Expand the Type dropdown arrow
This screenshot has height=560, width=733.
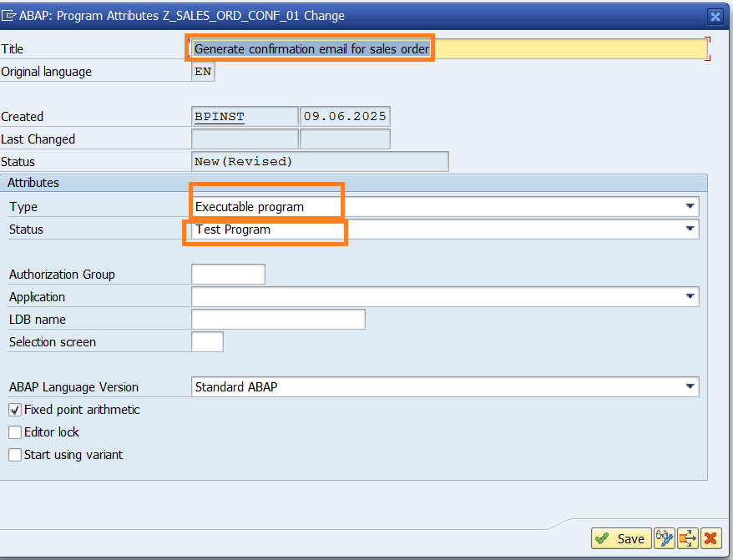click(690, 206)
